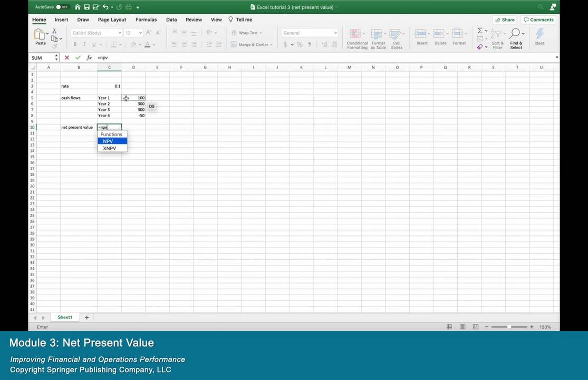This screenshot has height=380, width=588.
Task: Click the Paste clipboard icon
Action: click(40, 34)
